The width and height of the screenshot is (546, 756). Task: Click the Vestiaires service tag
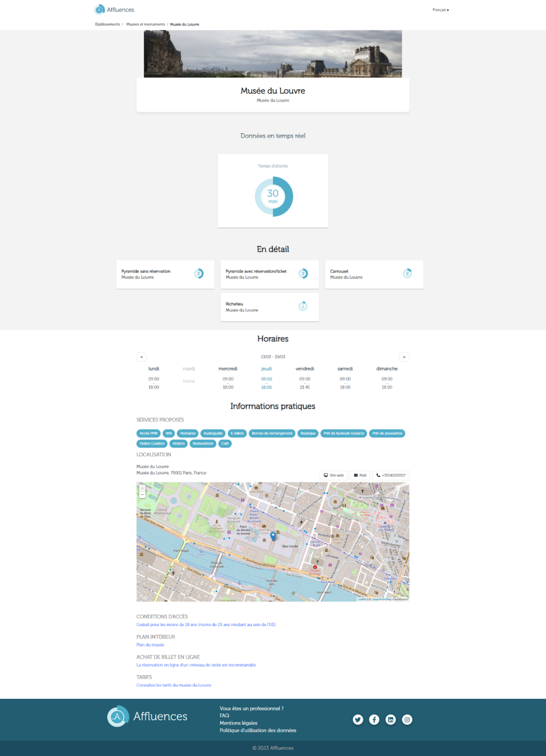pyautogui.click(x=188, y=433)
